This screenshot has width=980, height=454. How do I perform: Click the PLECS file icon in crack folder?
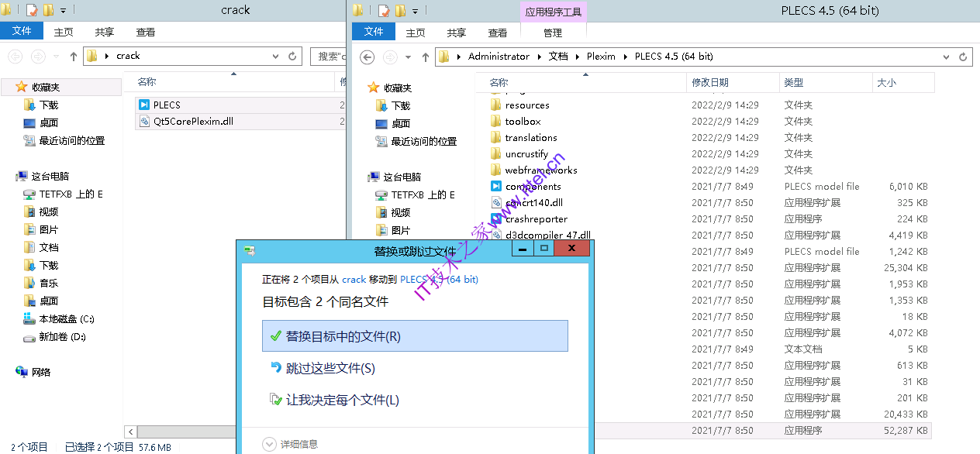pos(145,105)
